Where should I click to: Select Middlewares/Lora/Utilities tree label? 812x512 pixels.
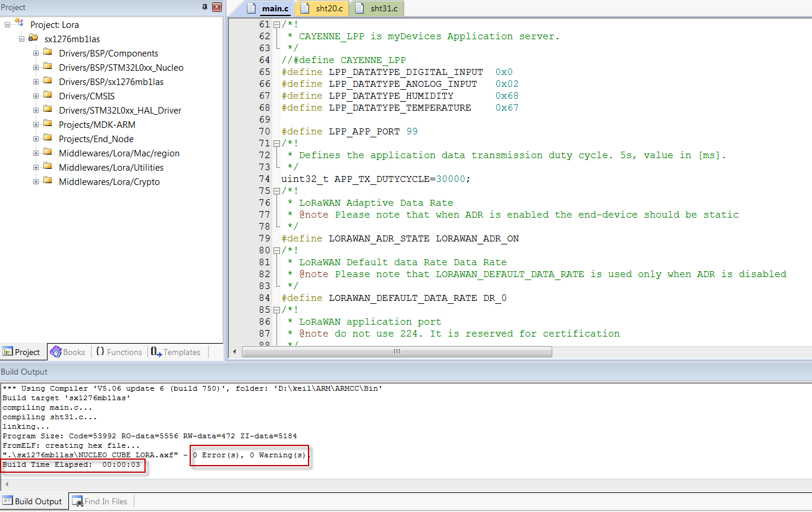(x=111, y=168)
